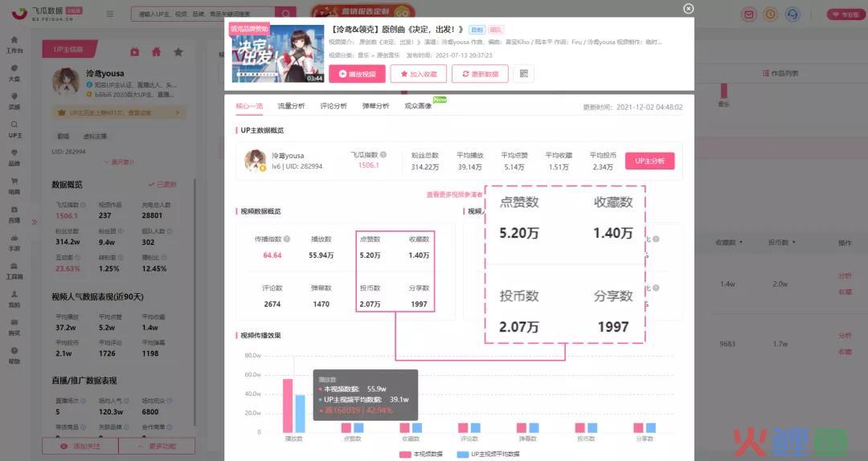Click the 冷鸢yousa avatar in popup overview
This screenshot has height=461, width=868.
tap(256, 161)
